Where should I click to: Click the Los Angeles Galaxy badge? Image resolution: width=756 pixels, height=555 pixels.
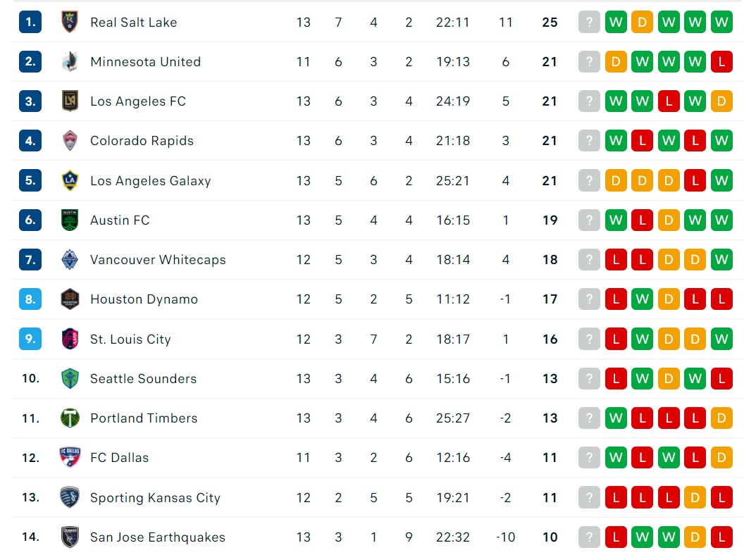(x=70, y=180)
